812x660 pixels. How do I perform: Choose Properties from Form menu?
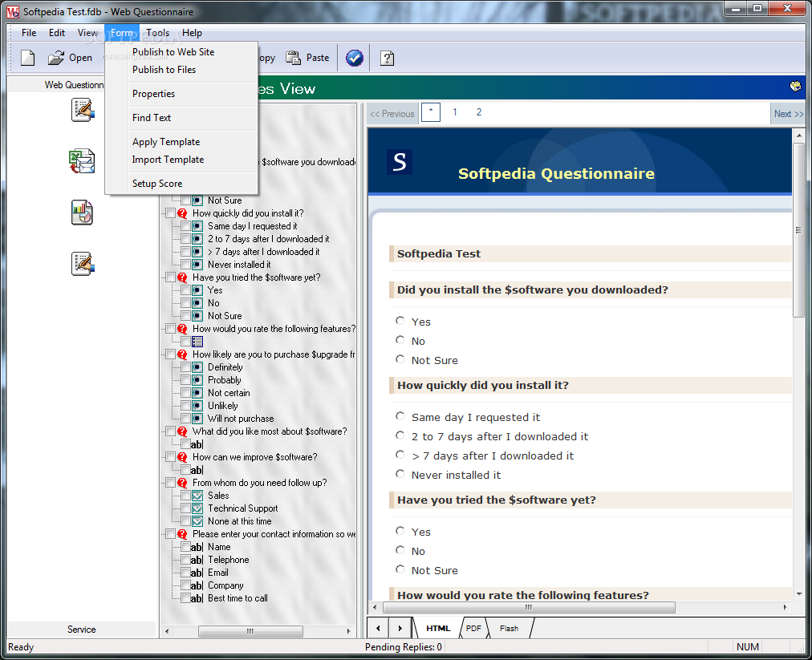pyautogui.click(x=153, y=94)
